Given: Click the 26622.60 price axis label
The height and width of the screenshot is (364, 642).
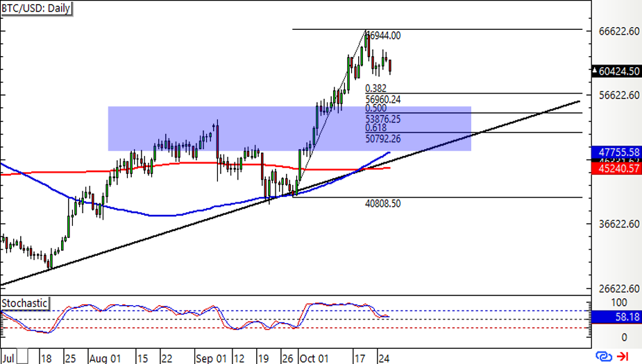Looking at the screenshot, I should click(x=618, y=288).
